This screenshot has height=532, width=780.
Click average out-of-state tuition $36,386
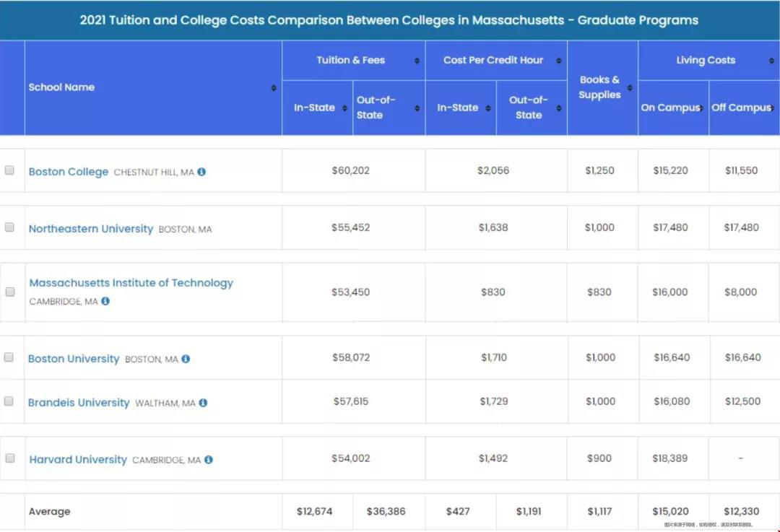coord(386,512)
